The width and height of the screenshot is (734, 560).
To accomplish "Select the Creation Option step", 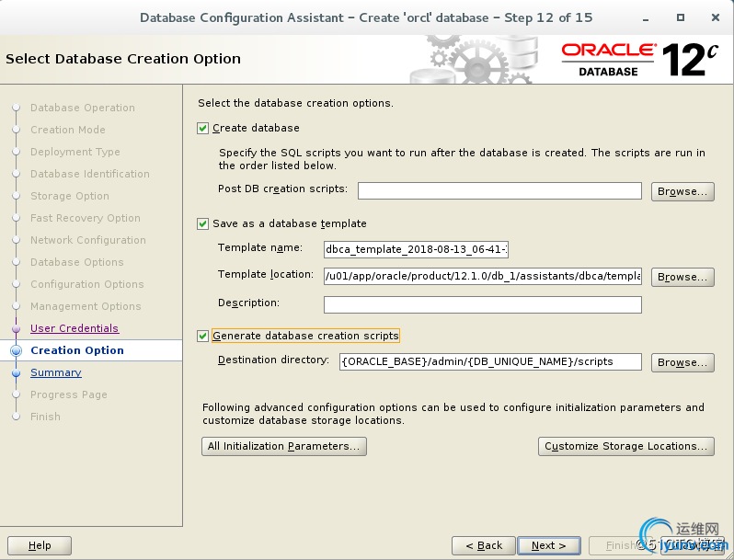I will tap(77, 350).
